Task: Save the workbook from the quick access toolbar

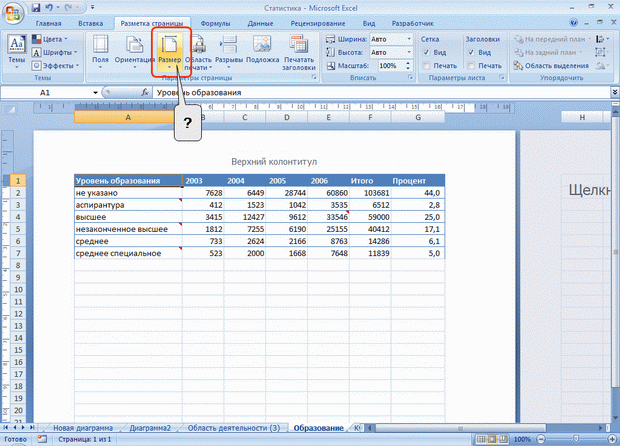Action: point(36,7)
